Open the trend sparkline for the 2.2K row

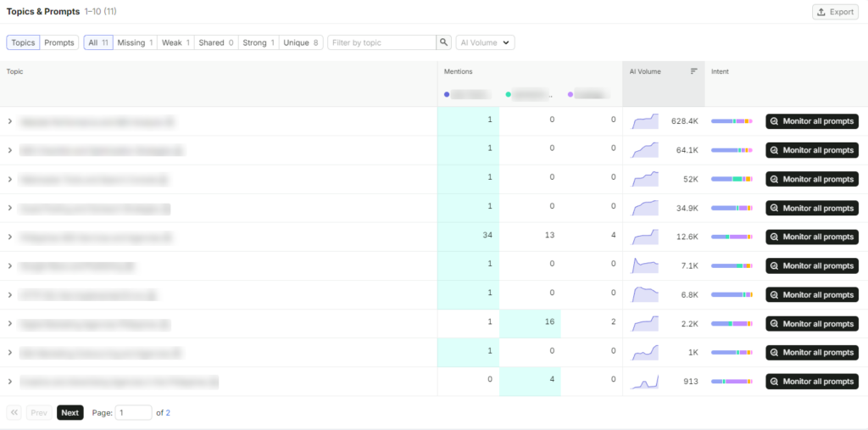pos(645,324)
